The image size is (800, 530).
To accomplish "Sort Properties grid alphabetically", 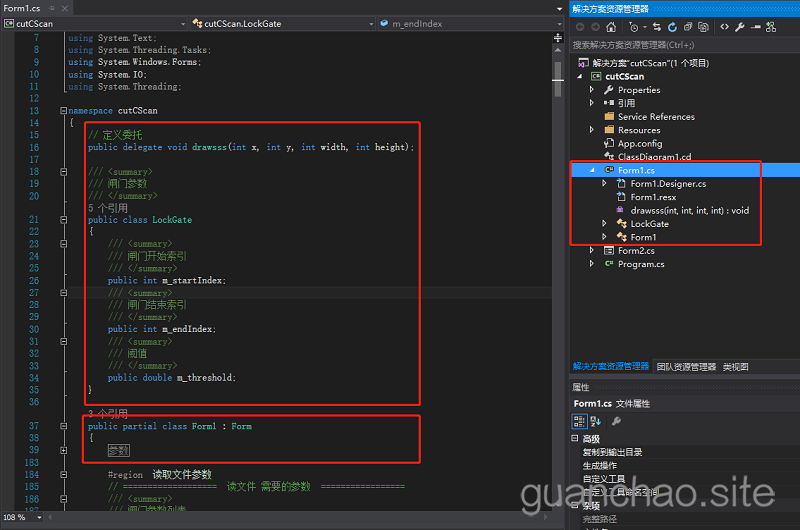I will pos(595,421).
